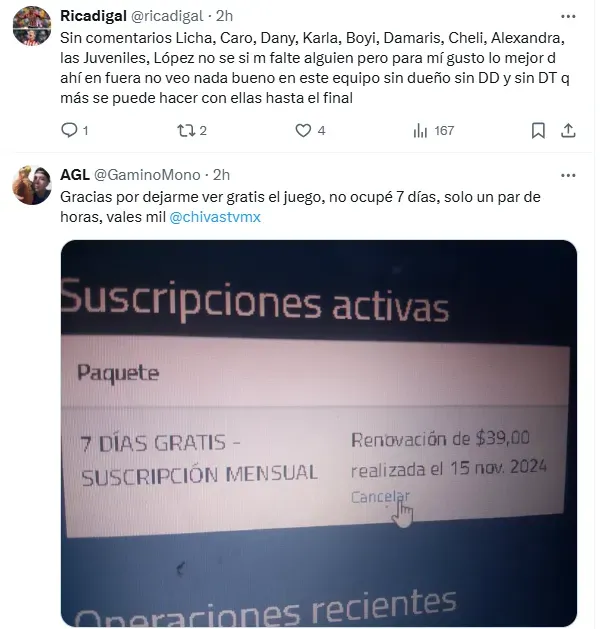Click the @GaminoMono handle
This screenshot has height=629, width=600.
pos(147,175)
